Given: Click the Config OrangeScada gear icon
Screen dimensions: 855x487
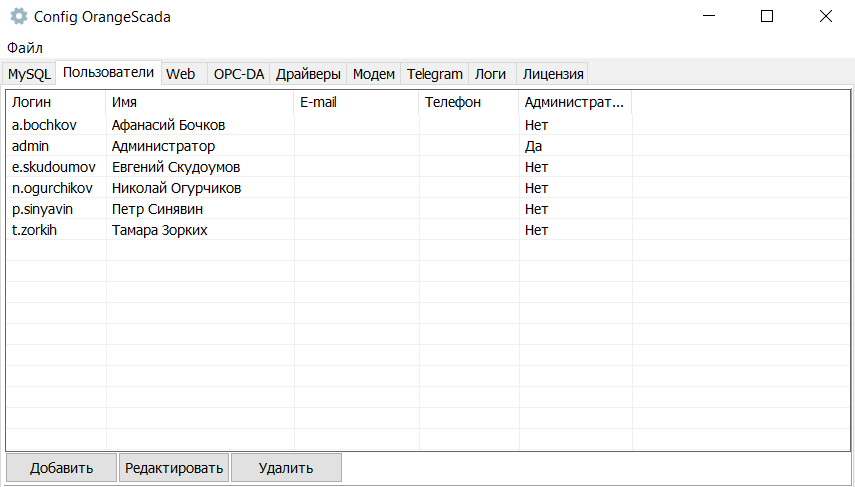Looking at the screenshot, I should [x=19, y=16].
